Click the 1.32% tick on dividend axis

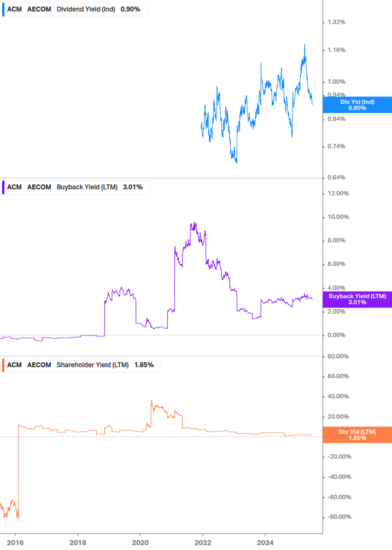pos(336,22)
